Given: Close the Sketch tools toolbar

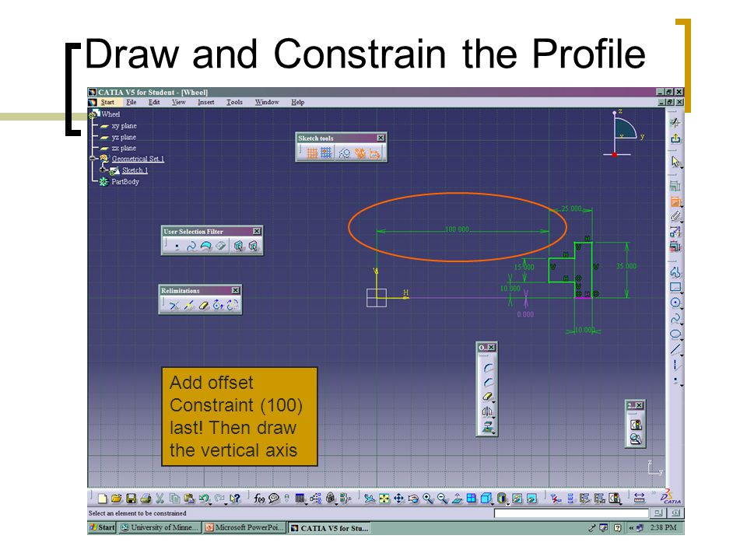Looking at the screenshot, I should (x=381, y=138).
